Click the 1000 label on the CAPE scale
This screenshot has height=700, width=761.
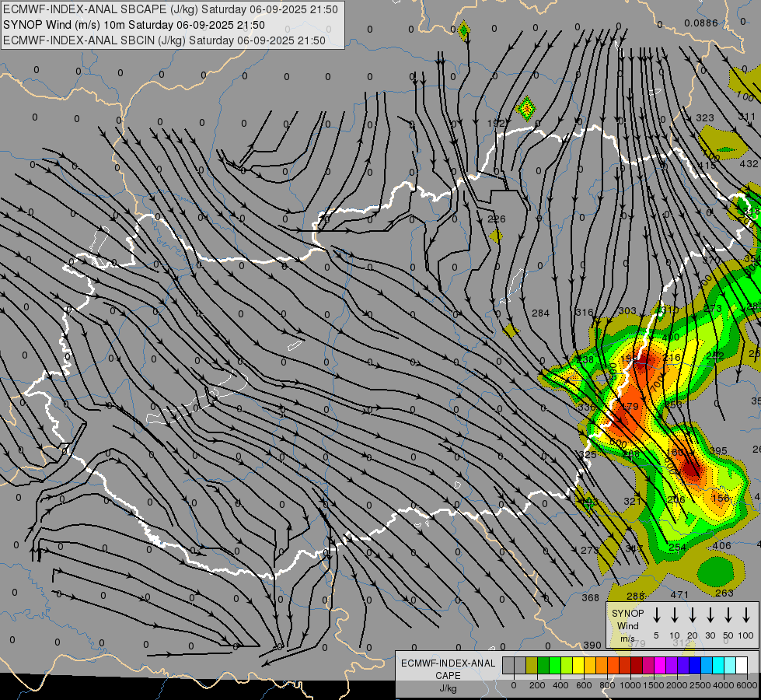click(630, 685)
